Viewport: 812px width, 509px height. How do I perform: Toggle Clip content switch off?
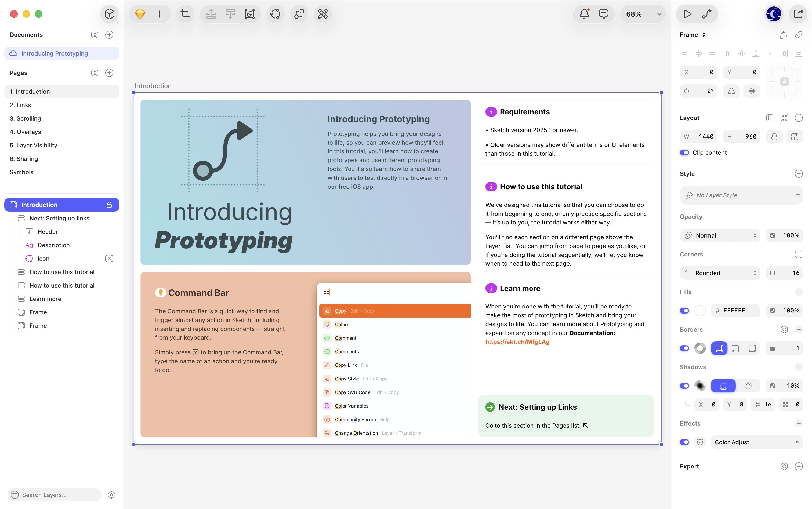pyautogui.click(x=684, y=152)
